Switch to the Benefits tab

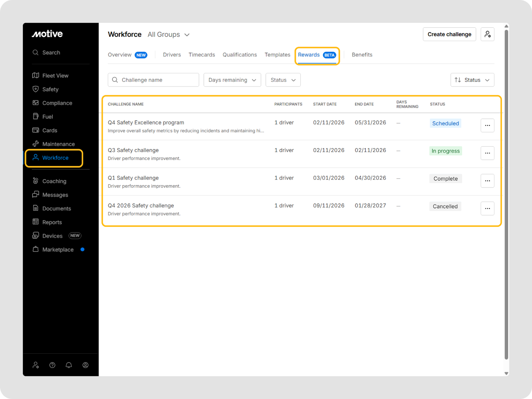pos(362,55)
